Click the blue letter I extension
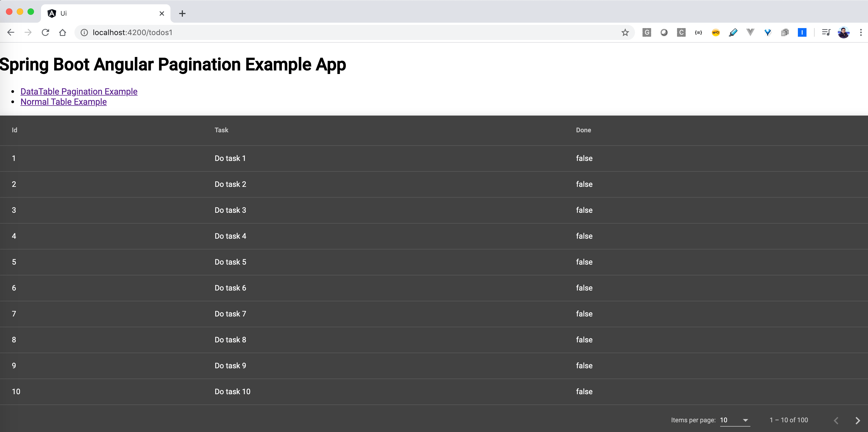Image resolution: width=868 pixels, height=432 pixels. coord(802,32)
